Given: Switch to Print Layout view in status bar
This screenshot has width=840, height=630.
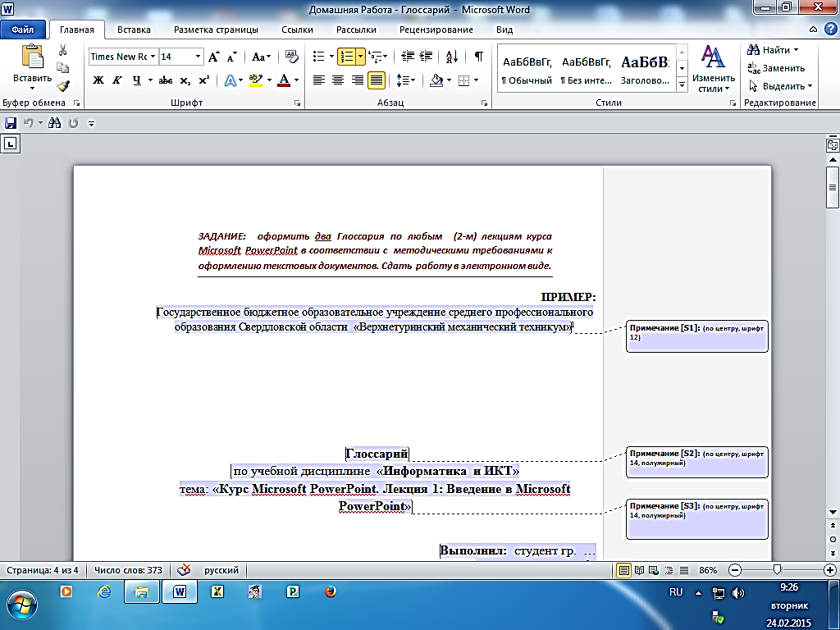Looking at the screenshot, I should [623, 571].
